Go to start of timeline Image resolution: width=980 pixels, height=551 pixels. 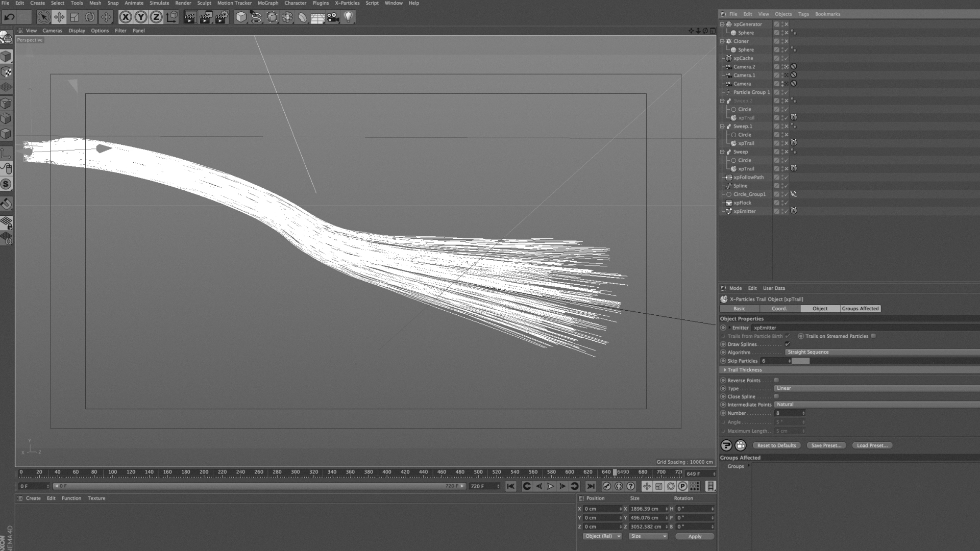coord(511,486)
